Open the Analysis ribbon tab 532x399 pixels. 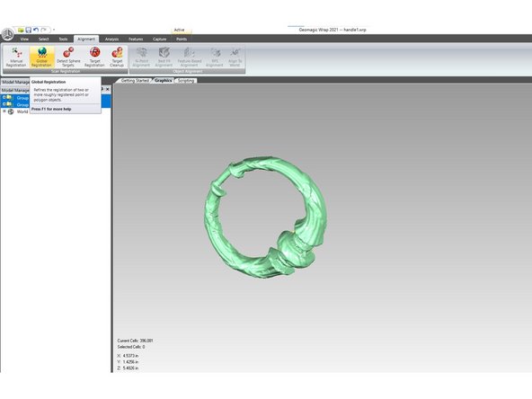coord(111,39)
